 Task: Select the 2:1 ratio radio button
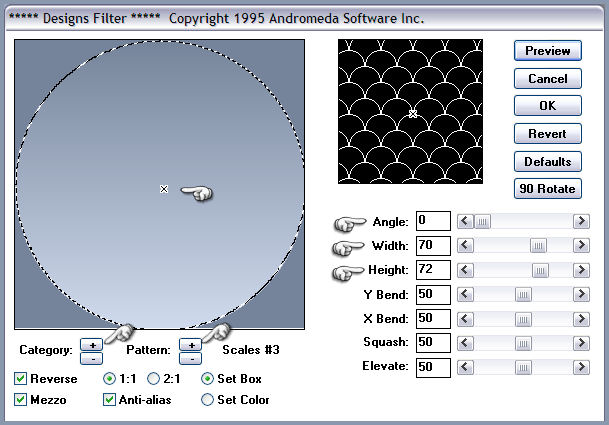pos(153,378)
